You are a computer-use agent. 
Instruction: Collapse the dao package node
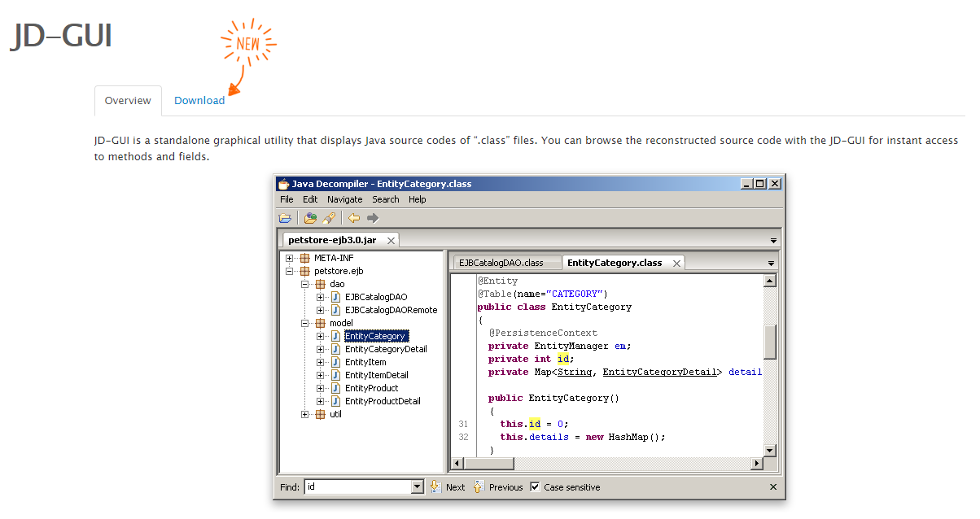coord(305,284)
